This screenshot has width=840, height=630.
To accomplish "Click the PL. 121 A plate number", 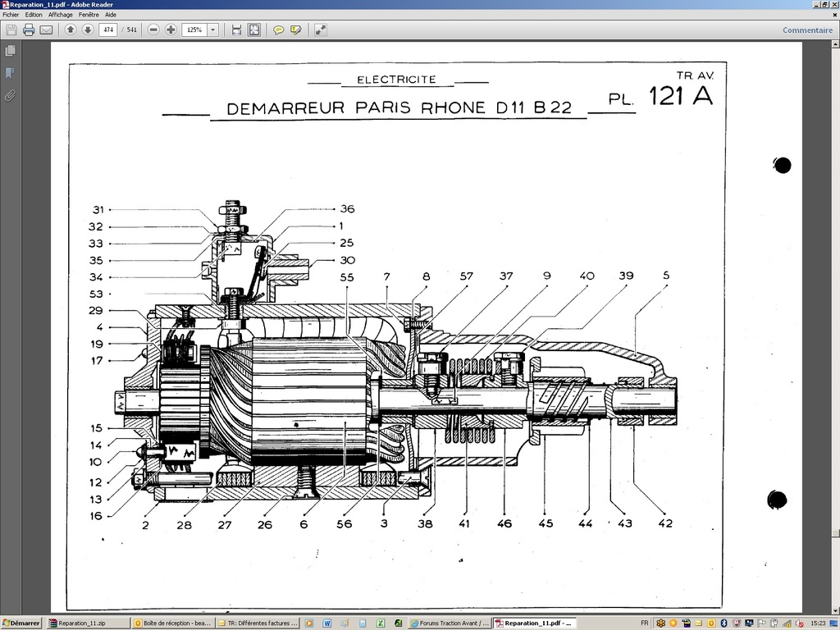I will tap(660, 97).
